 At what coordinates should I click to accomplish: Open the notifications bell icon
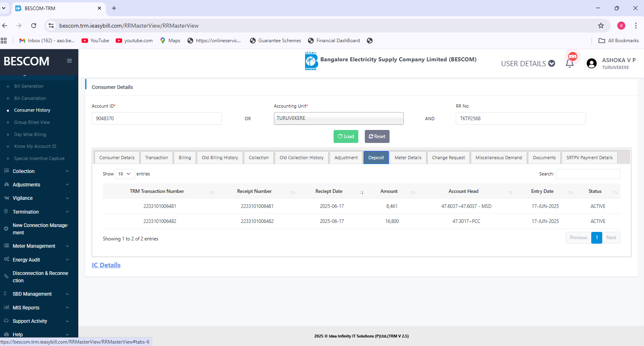(570, 63)
